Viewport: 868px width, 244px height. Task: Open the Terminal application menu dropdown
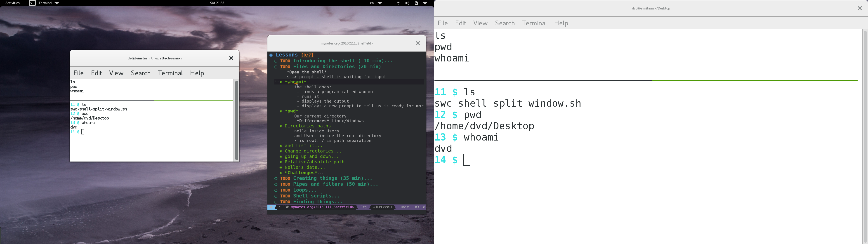[49, 3]
